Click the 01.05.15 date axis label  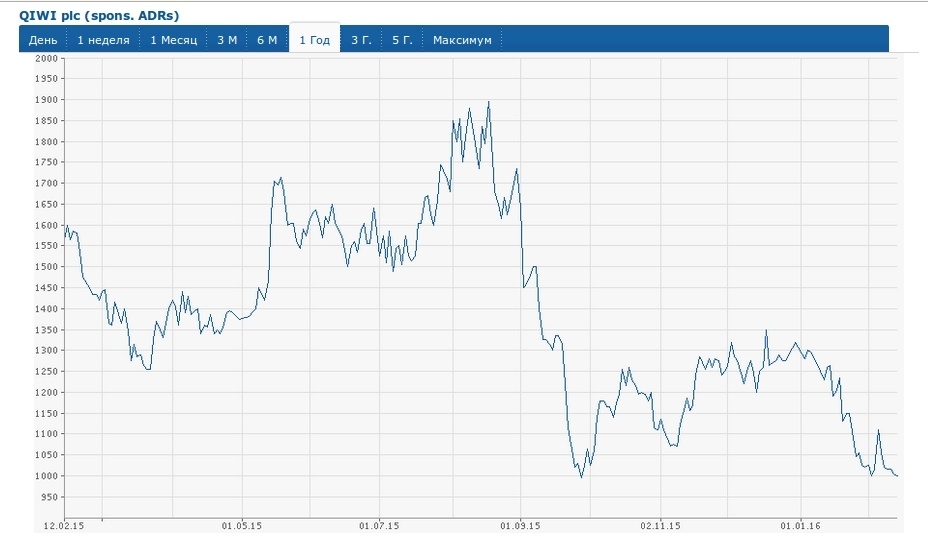pyautogui.click(x=241, y=525)
